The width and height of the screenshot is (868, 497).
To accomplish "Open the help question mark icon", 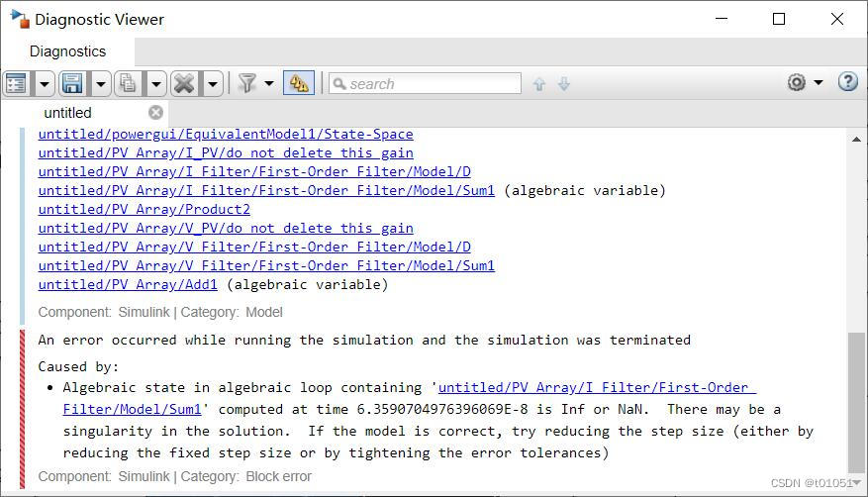I will [847, 82].
